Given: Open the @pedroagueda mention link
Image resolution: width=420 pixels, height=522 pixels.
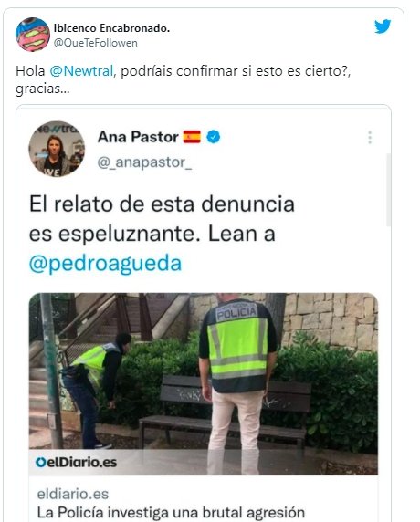Looking at the screenshot, I should click(x=105, y=264).
